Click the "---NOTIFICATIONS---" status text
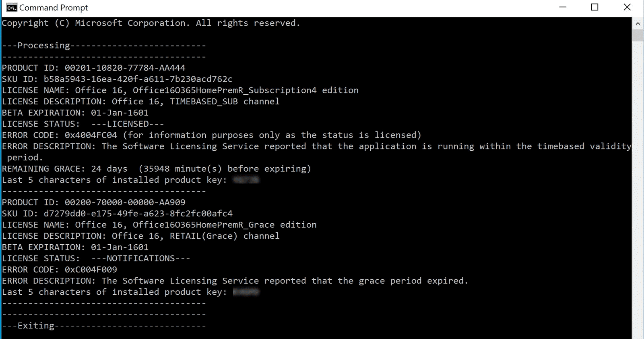The height and width of the screenshot is (339, 644). (x=140, y=258)
